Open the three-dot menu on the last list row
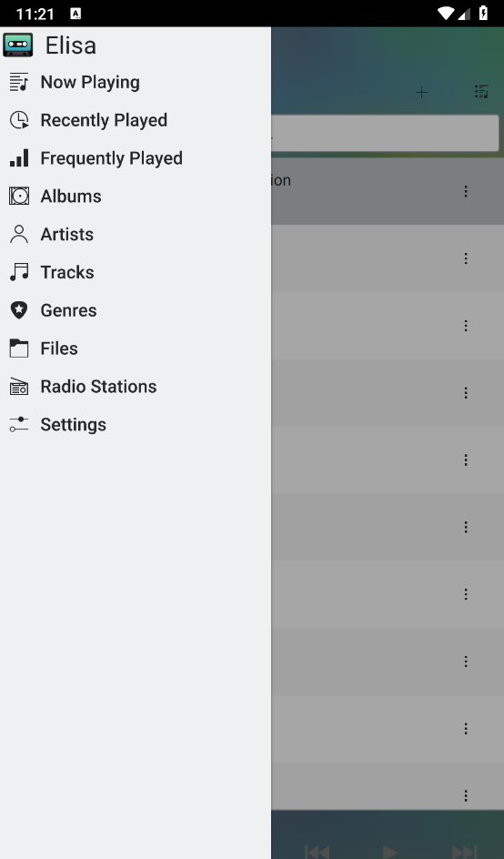Viewport: 504px width, 859px height. (466, 795)
